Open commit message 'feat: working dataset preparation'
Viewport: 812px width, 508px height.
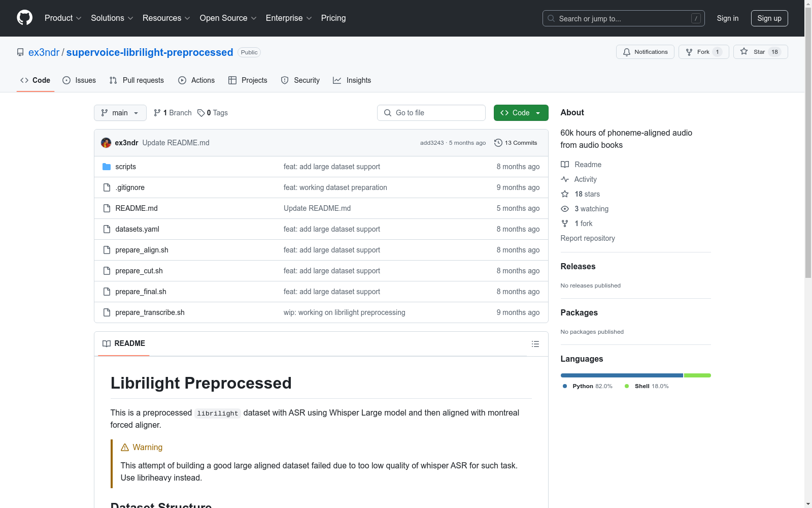335,187
